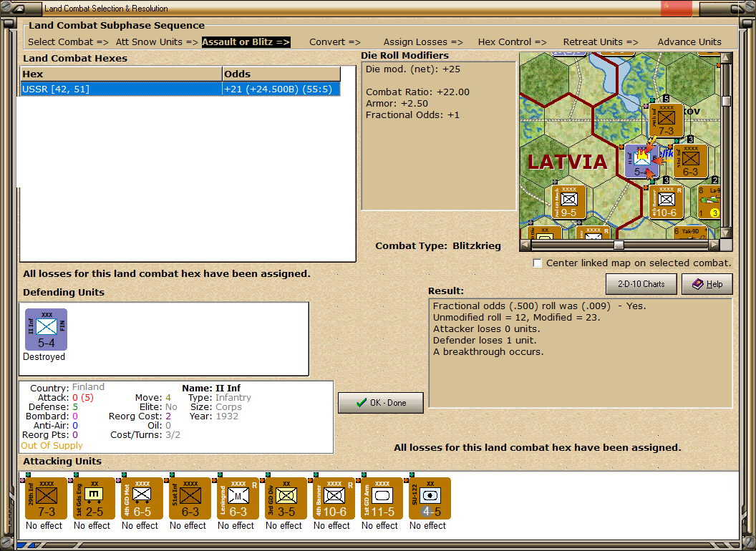Select the 4th Banner 10-6 attacking unit
Screen dimensions: 756x551
pos(334,499)
